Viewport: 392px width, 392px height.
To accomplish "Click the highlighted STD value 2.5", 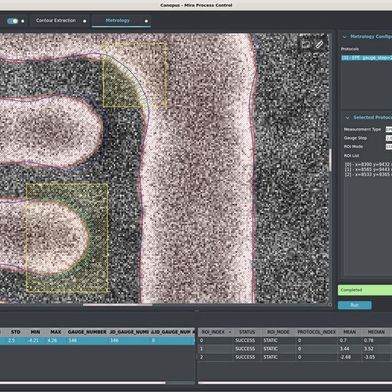I will pyautogui.click(x=11, y=340).
